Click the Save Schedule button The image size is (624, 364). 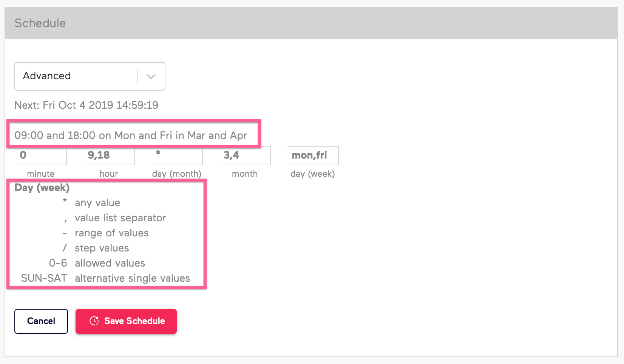(126, 321)
